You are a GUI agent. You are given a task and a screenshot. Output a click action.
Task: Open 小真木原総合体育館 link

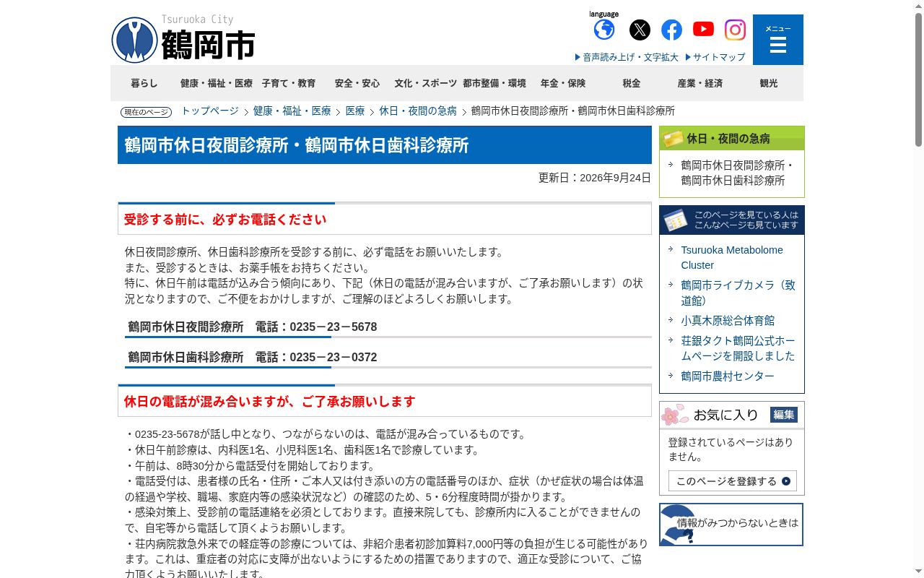pos(728,320)
